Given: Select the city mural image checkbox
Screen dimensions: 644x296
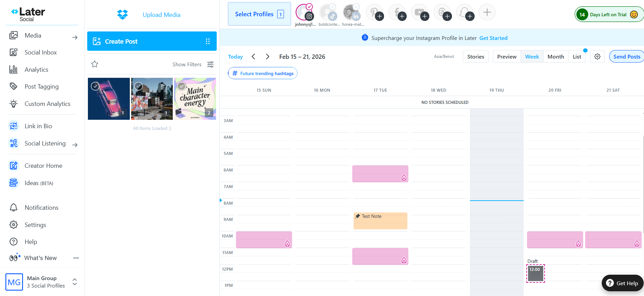Looking at the screenshot, I should [x=138, y=86].
